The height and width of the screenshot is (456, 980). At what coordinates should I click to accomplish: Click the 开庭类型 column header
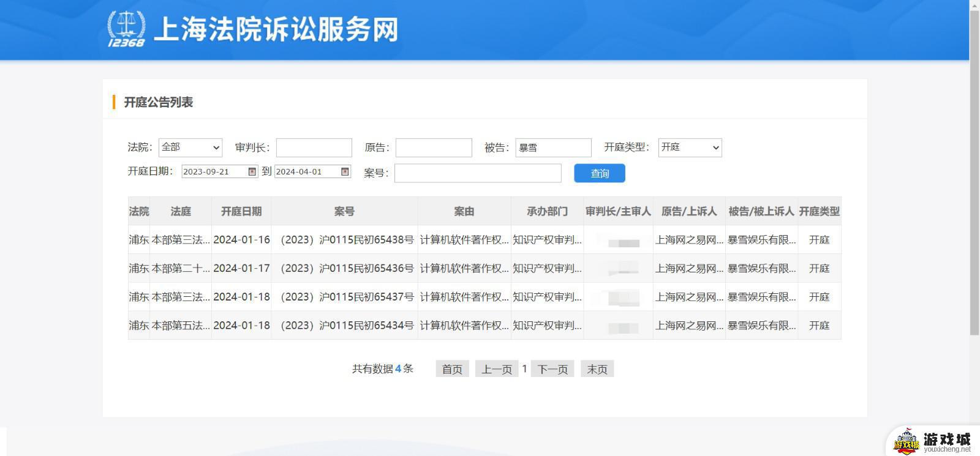(820, 211)
